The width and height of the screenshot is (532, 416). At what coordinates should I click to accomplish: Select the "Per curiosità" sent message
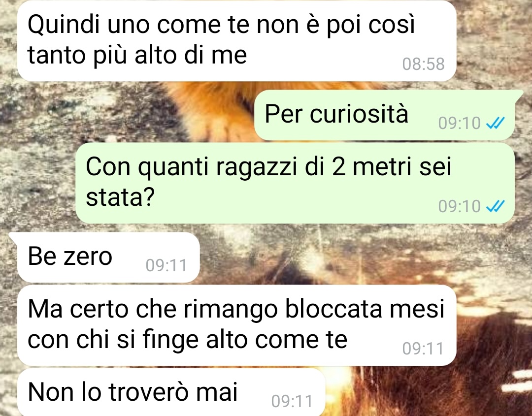click(x=384, y=115)
